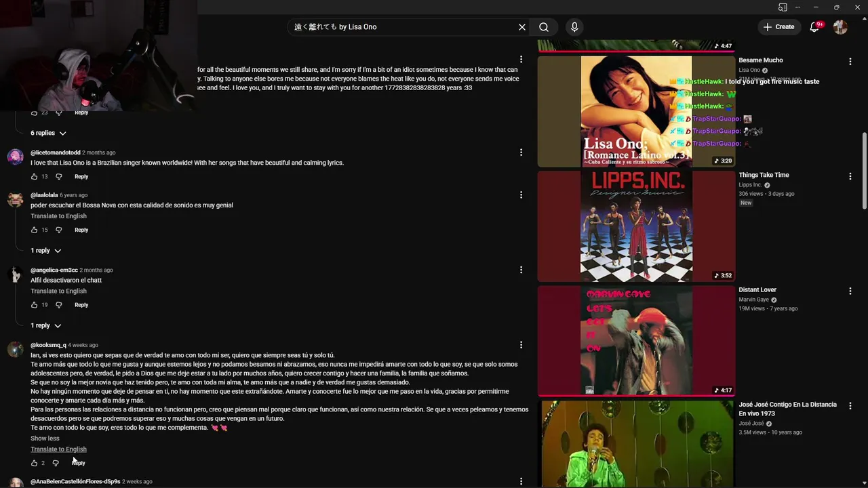
Task: Dislike the @licetomandotodd comment
Action: pyautogui.click(x=58, y=177)
